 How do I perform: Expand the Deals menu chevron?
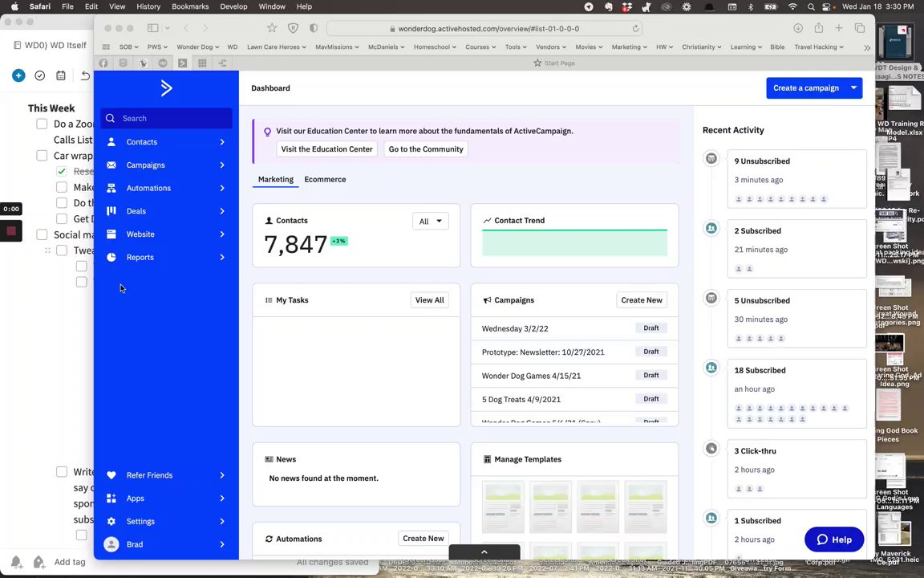[222, 211]
